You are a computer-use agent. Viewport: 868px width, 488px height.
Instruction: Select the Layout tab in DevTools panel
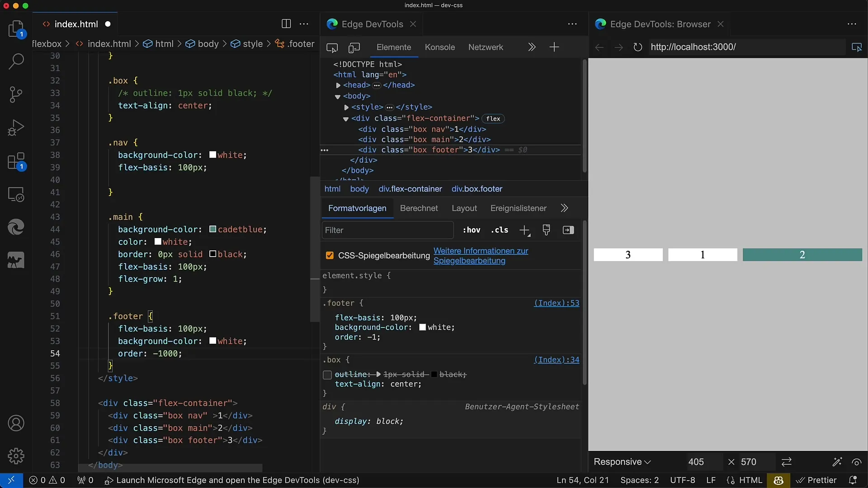464,208
